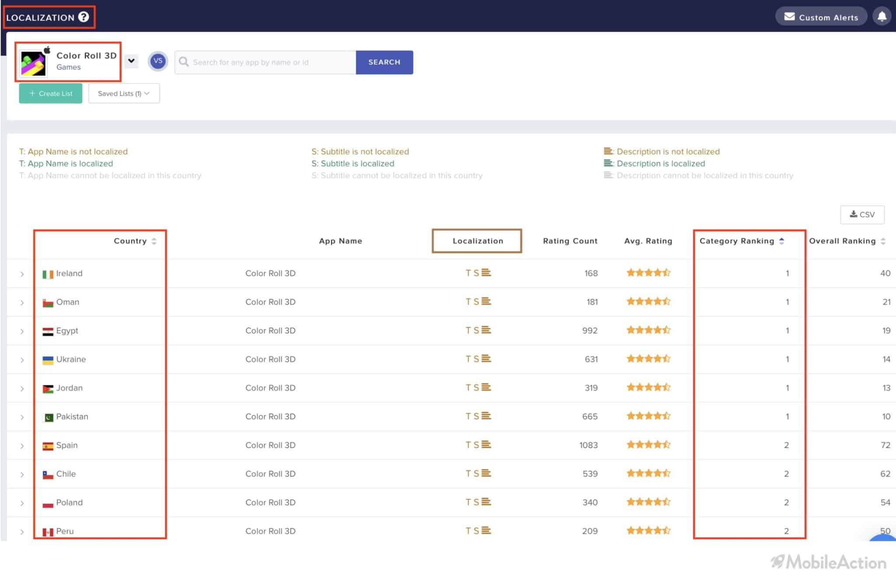Click the Egypt flag icon
This screenshot has height=588, width=896.
click(x=48, y=331)
